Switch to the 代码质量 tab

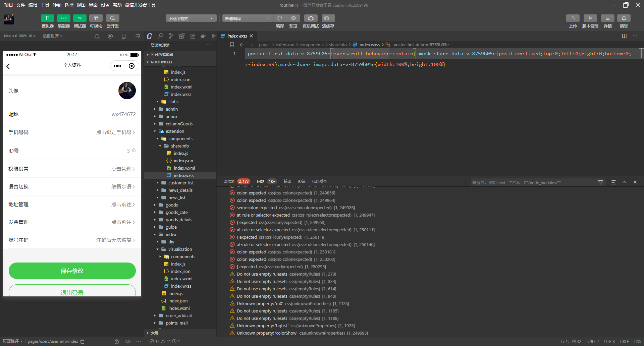pyautogui.click(x=319, y=181)
